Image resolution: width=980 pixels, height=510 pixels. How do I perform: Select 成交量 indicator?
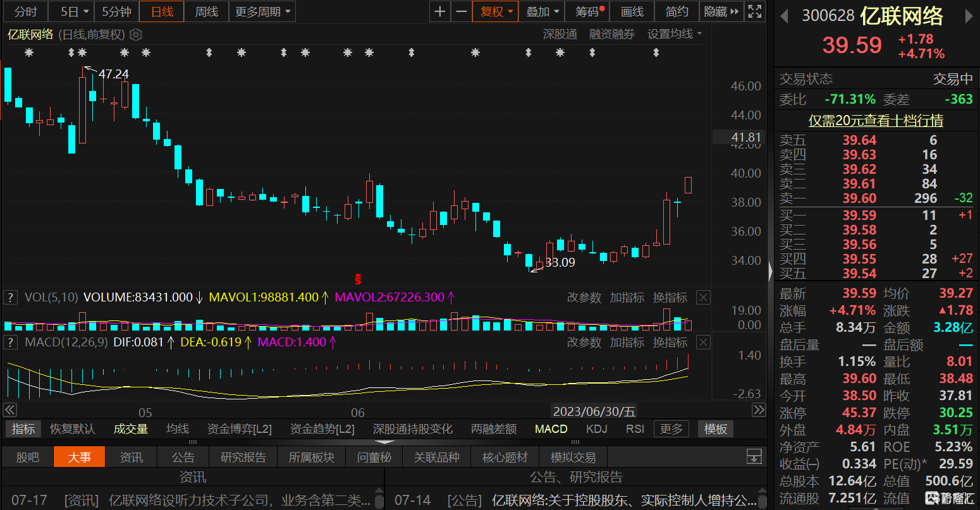[131, 429]
